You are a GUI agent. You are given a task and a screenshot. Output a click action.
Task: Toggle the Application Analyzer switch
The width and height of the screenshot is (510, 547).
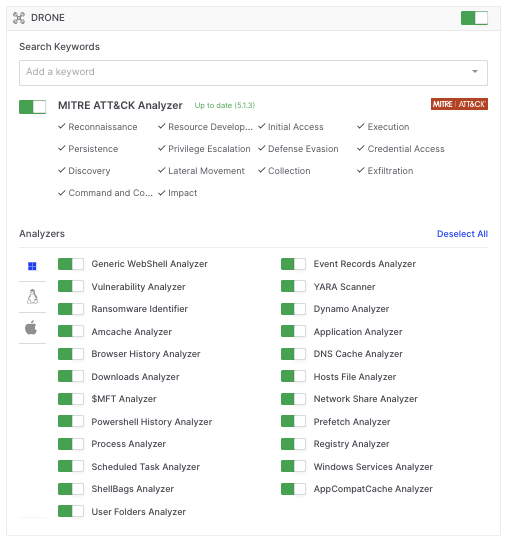click(x=293, y=331)
